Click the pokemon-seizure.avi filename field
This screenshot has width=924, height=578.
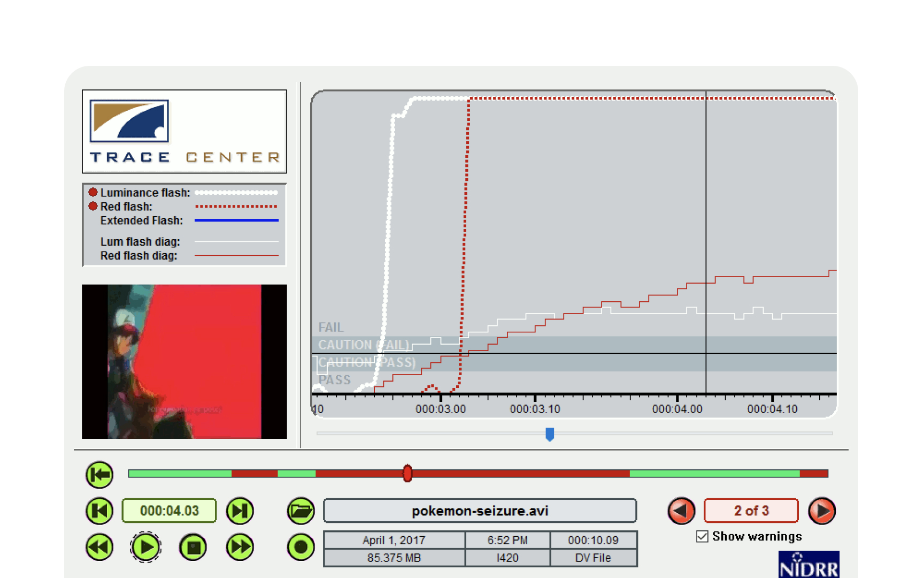(x=480, y=511)
